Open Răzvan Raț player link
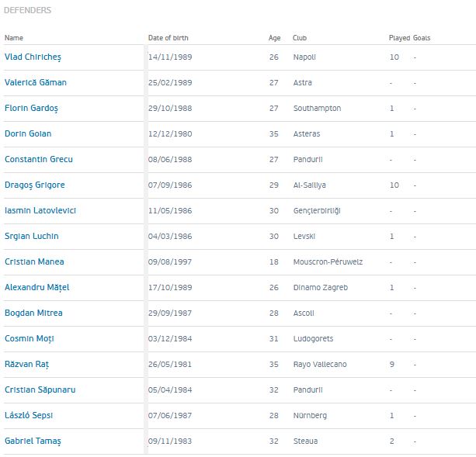 (x=26, y=364)
